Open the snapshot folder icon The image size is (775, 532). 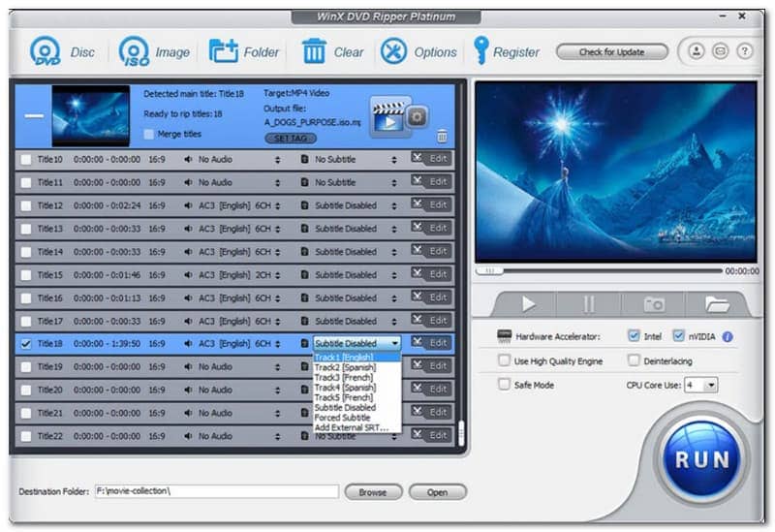pos(717,304)
